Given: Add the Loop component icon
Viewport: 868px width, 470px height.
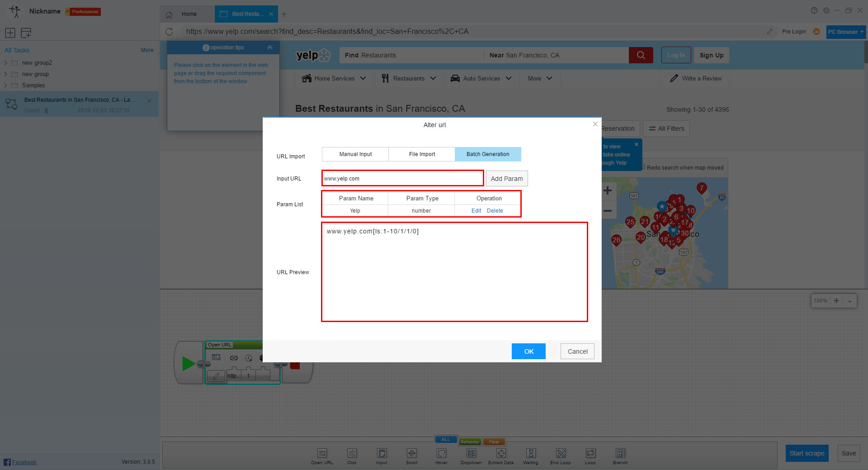Looking at the screenshot, I should tap(590, 453).
